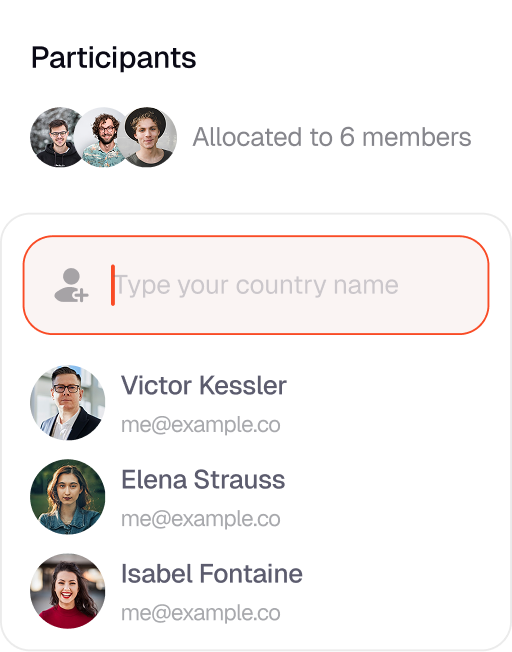Click Isabel Fontaine's email address
The width and height of the screenshot is (512, 652).
pos(201,613)
